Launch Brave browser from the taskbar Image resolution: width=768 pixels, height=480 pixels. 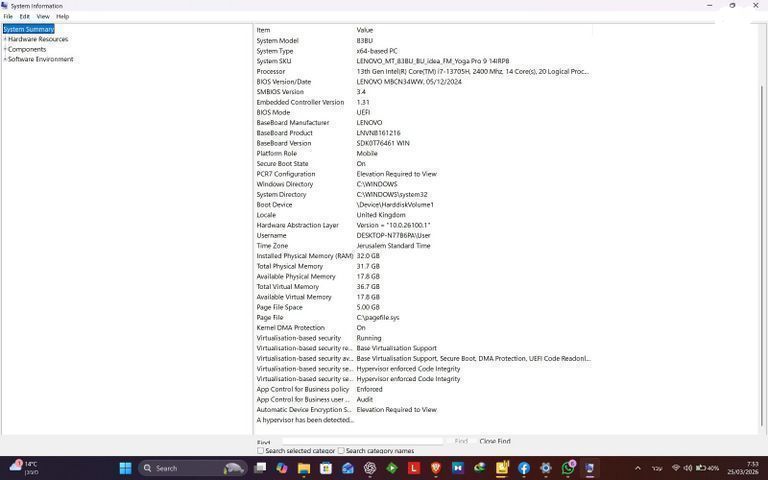436,468
